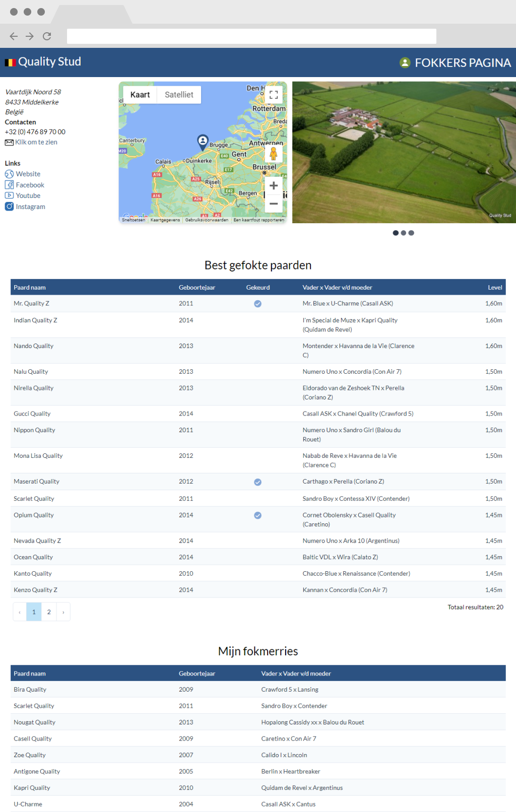The width and height of the screenshot is (516, 812).
Task: Go to next page arrow
Action: click(x=63, y=612)
